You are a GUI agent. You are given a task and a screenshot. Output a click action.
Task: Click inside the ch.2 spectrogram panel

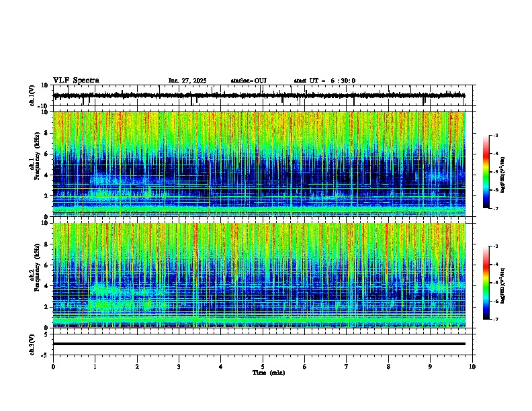point(259,275)
